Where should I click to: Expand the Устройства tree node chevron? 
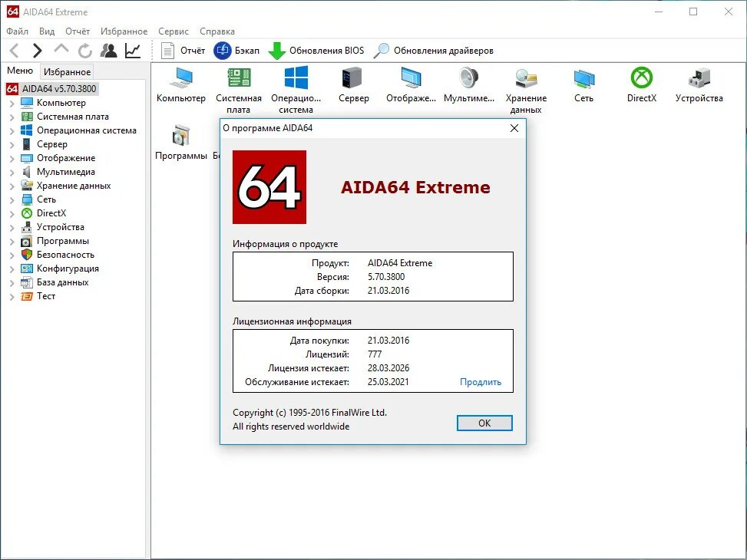pyautogui.click(x=12, y=228)
